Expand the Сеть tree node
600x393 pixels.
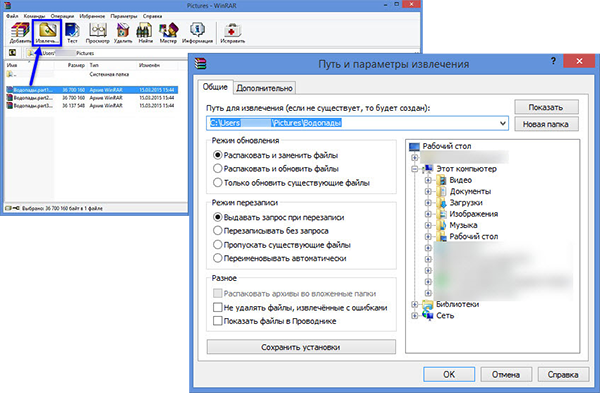pyautogui.click(x=415, y=316)
